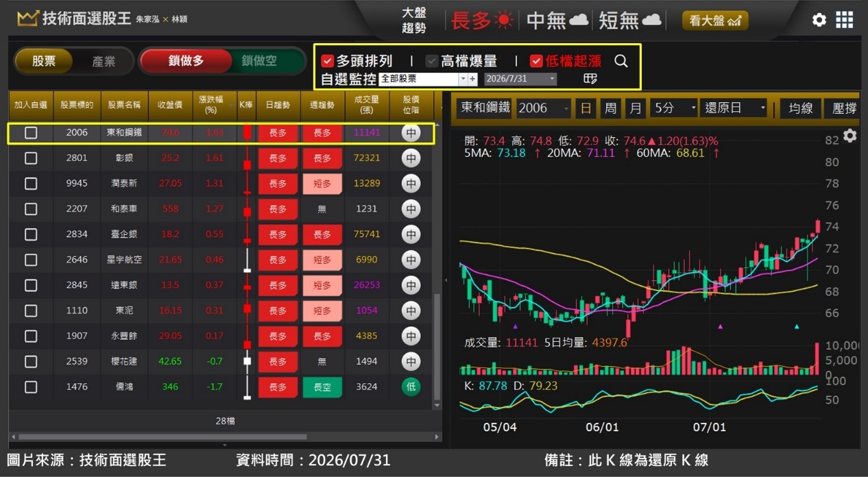Select 日 daily chart period
This screenshot has height=477, width=868.
(x=586, y=108)
